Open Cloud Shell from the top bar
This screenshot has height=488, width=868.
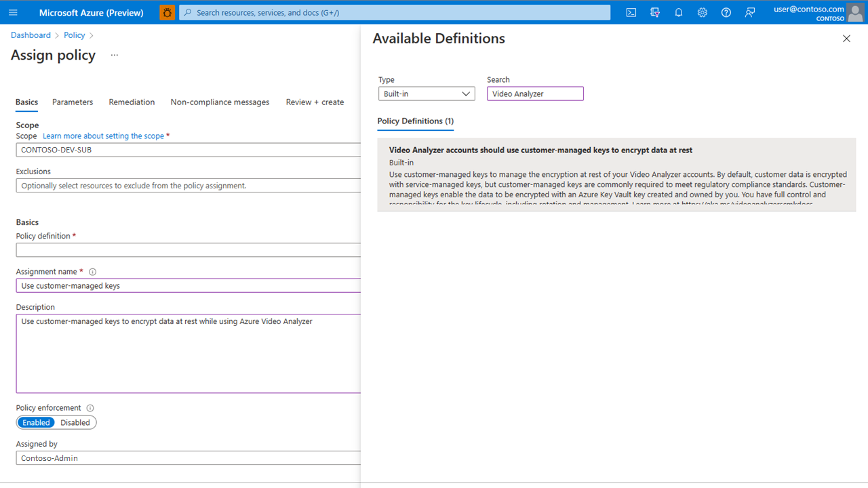tap(631, 12)
